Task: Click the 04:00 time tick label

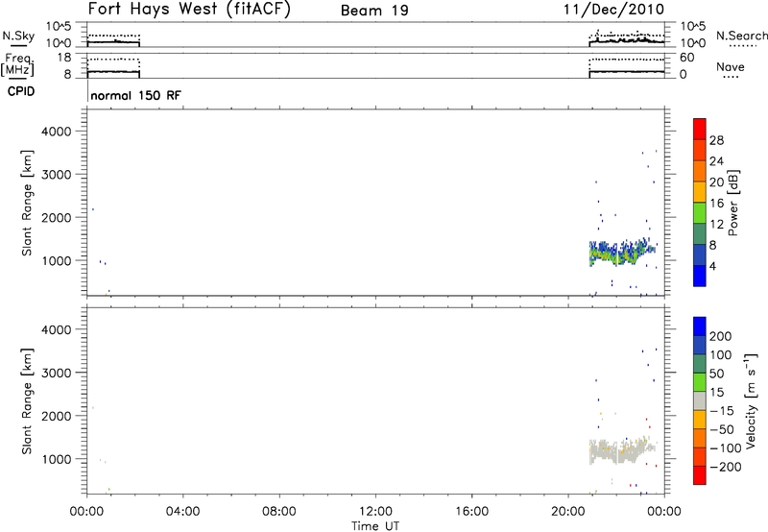Action: tap(182, 512)
